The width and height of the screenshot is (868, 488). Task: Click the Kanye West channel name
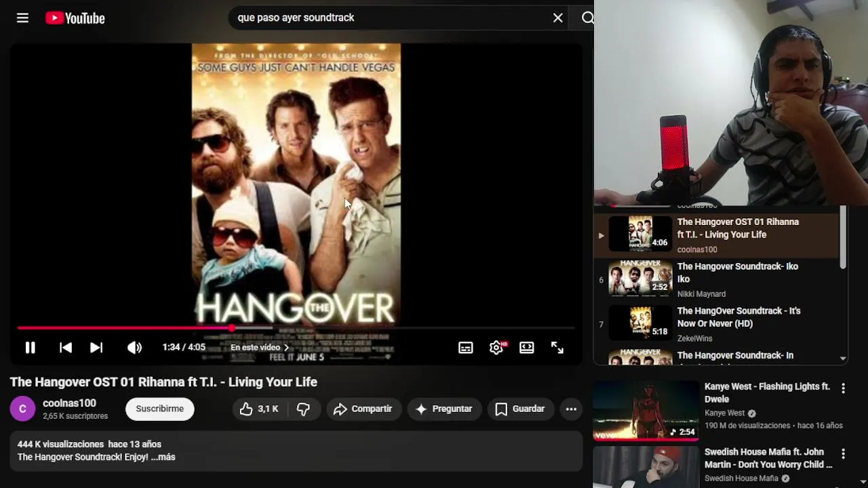724,413
